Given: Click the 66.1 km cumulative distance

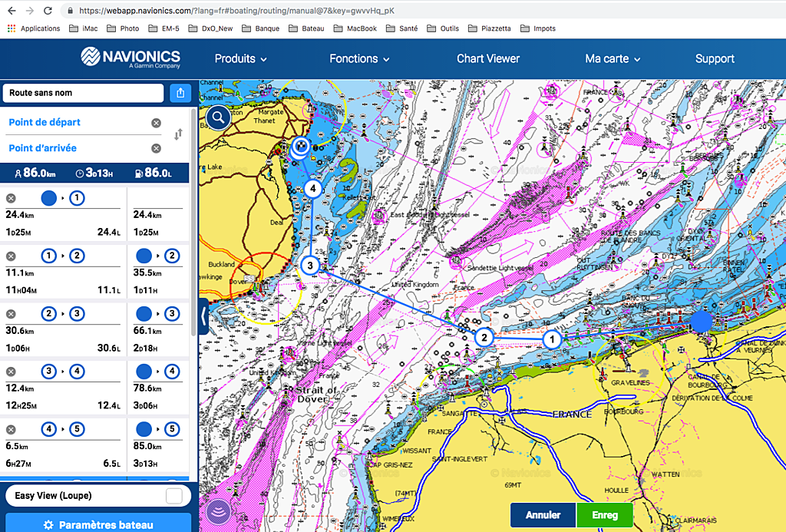Looking at the screenshot, I should (x=147, y=330).
